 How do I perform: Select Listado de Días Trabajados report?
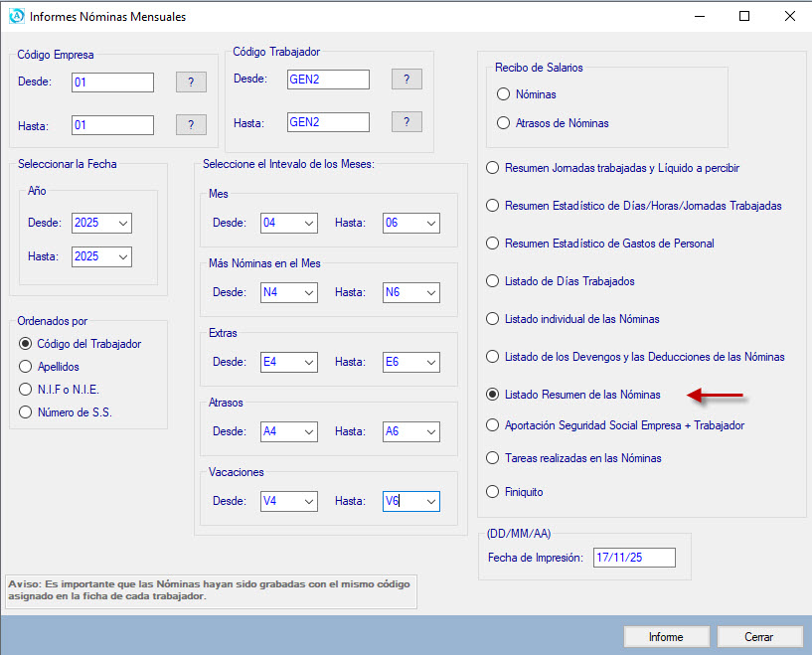492,281
